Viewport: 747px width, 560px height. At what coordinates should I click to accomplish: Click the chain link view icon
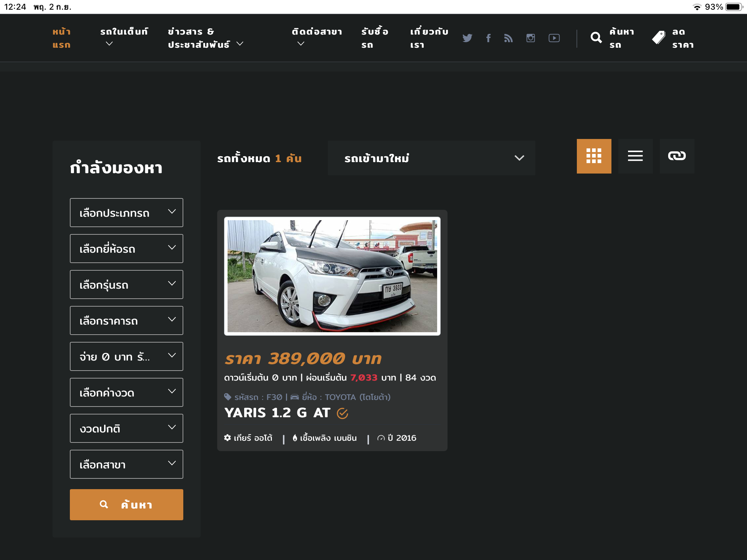(x=677, y=156)
